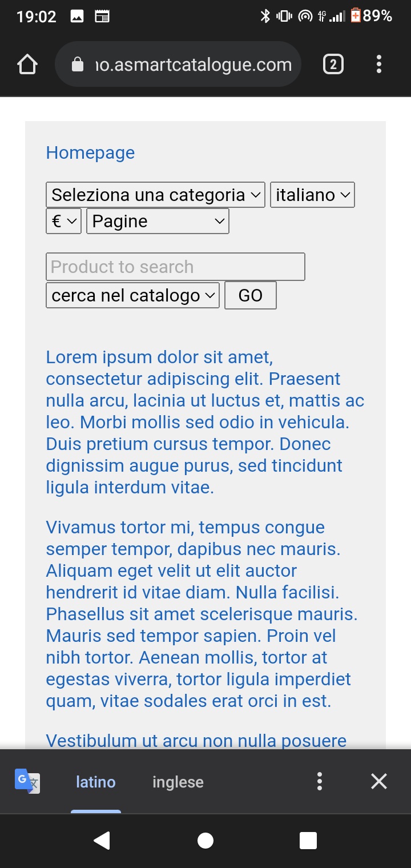Screen dimensions: 411x868
Task: Focus the 'Product to search' field
Action: click(x=175, y=267)
